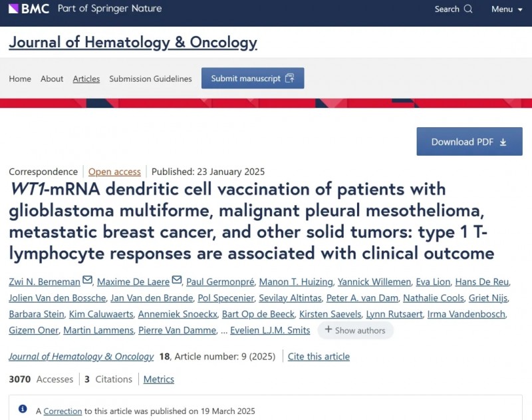View article Metrics link
This screenshot has height=420, width=532.
click(158, 379)
